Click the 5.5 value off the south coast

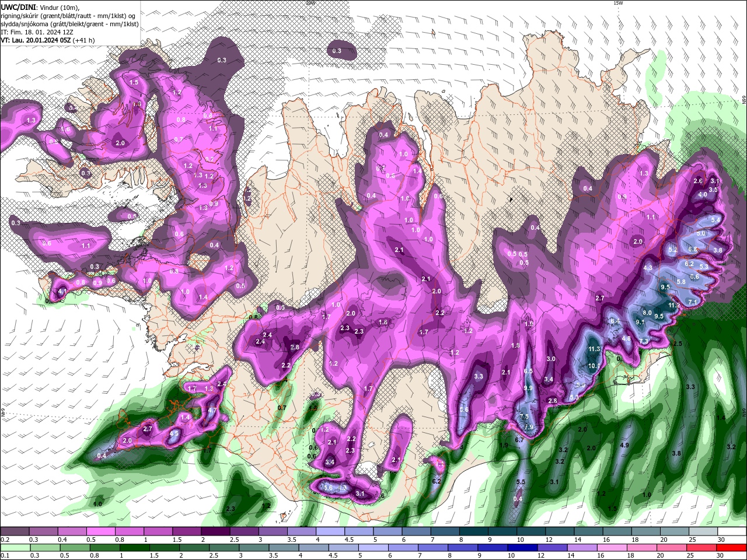pyautogui.click(x=521, y=482)
